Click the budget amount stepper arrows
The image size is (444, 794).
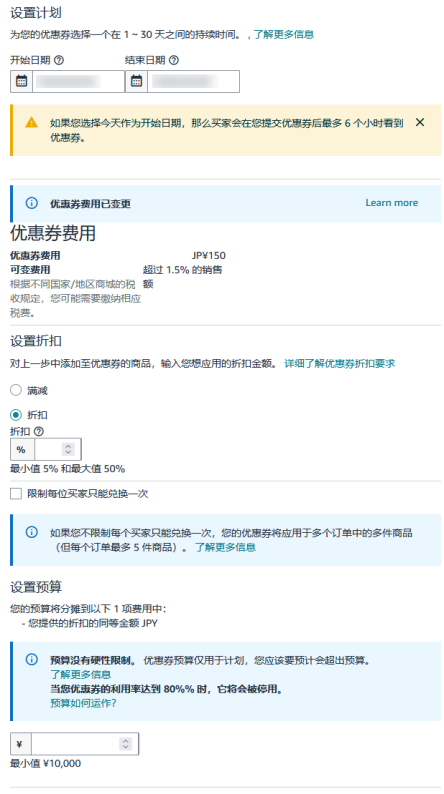(125, 743)
